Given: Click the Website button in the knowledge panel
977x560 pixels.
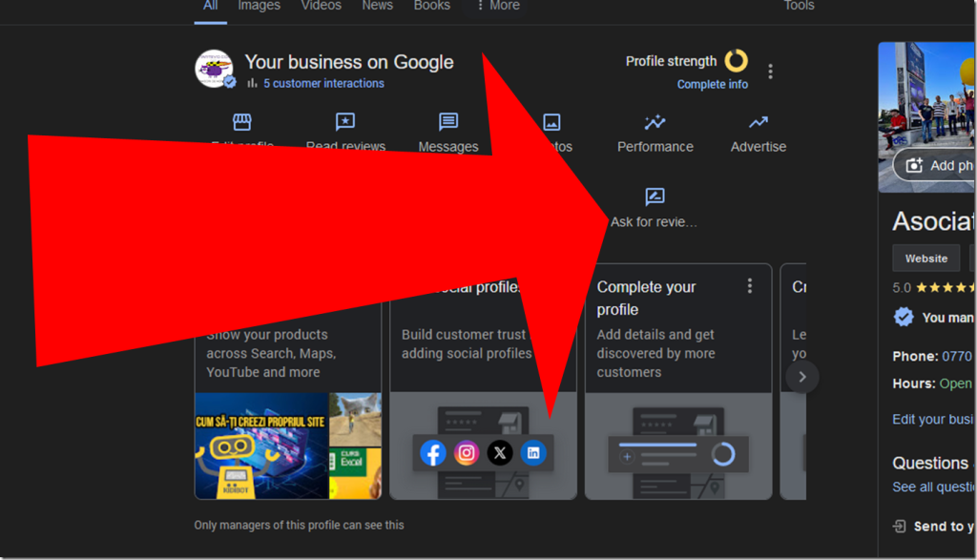Looking at the screenshot, I should [926, 259].
